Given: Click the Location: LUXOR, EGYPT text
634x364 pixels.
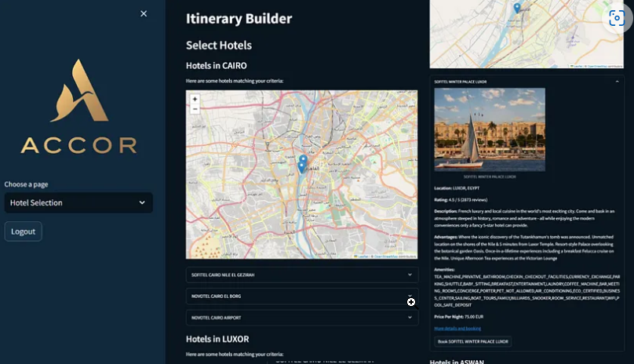Looking at the screenshot, I should 457,188.
